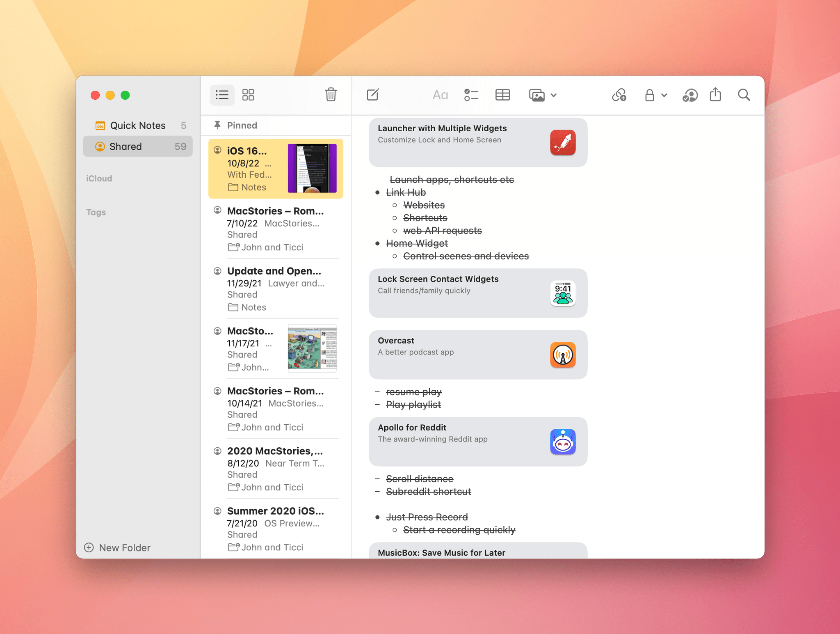Click 'web API requests' text

(442, 231)
